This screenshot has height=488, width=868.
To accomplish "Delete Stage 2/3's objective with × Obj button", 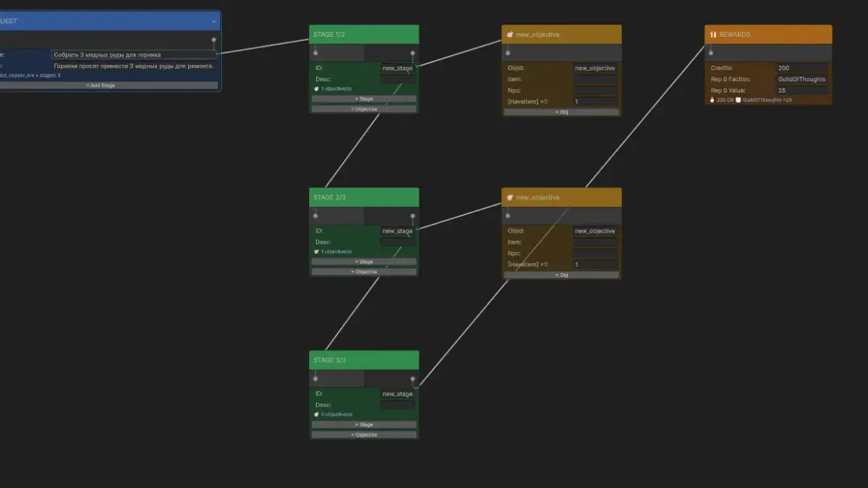I will click(x=561, y=275).
